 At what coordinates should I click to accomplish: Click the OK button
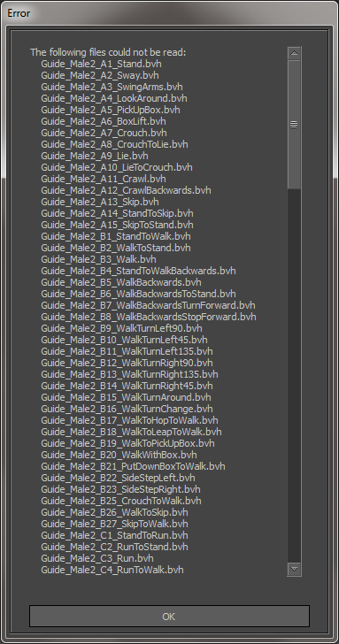[x=169, y=616]
